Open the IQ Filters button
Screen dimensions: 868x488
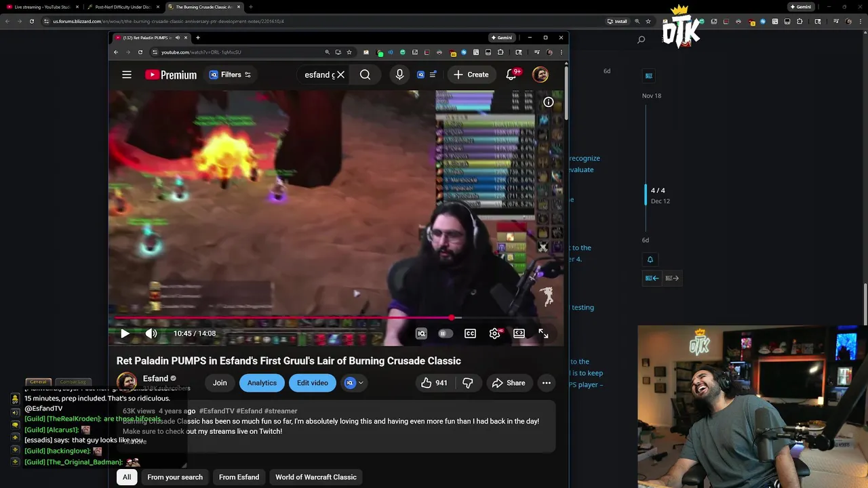coord(231,75)
